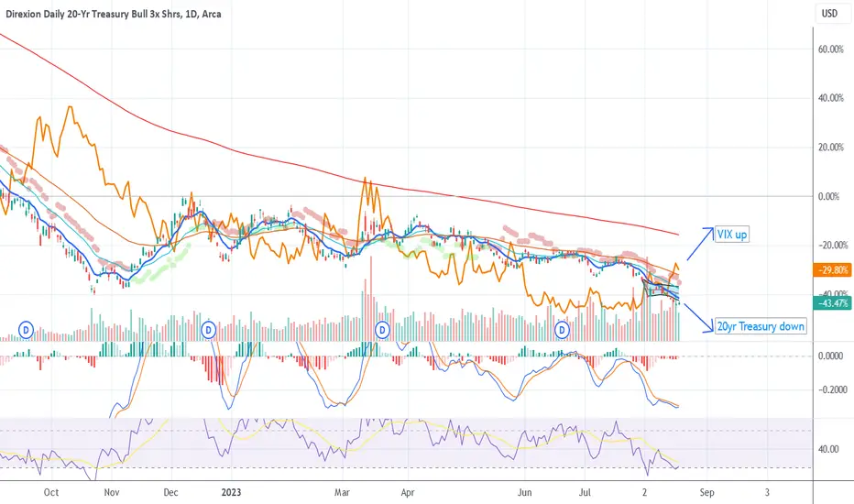854x504 pixels.
Task: Click the Direxion Daily 20-Yr Treasury Bull title
Action: (x=114, y=14)
